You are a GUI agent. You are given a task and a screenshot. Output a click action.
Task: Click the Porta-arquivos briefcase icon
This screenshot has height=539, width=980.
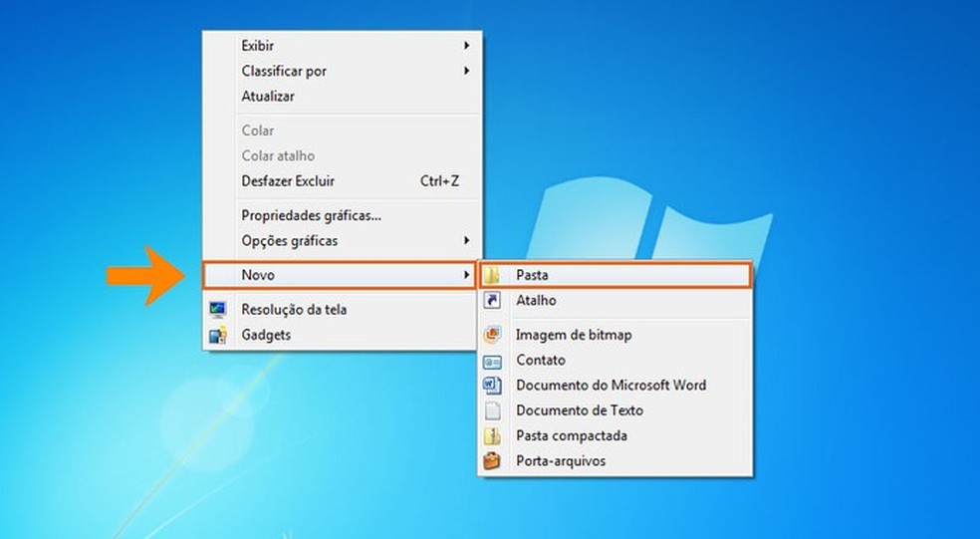pyautogui.click(x=492, y=461)
